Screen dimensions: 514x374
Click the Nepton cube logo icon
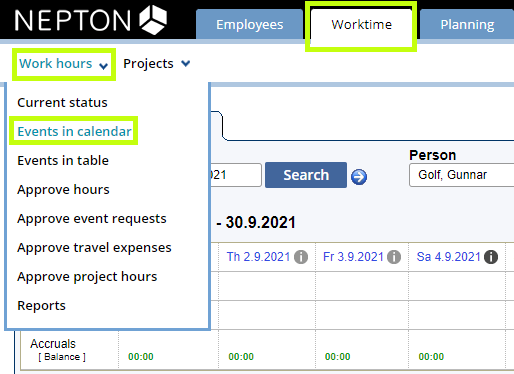(153, 20)
